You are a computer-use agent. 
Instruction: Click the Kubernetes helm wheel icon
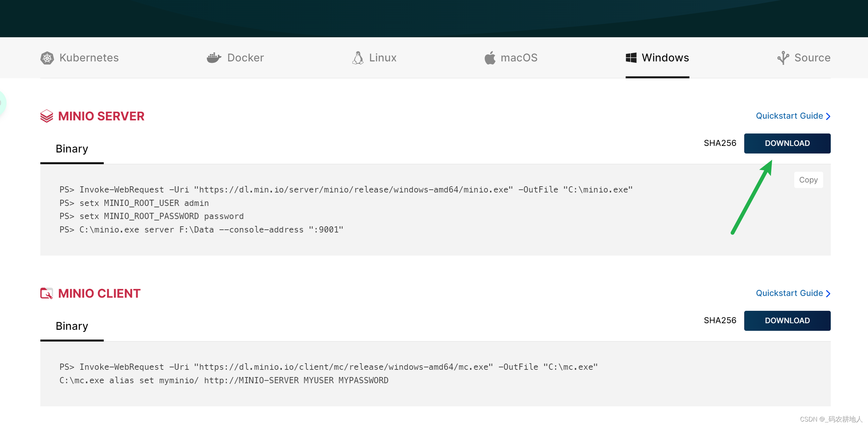[47, 58]
